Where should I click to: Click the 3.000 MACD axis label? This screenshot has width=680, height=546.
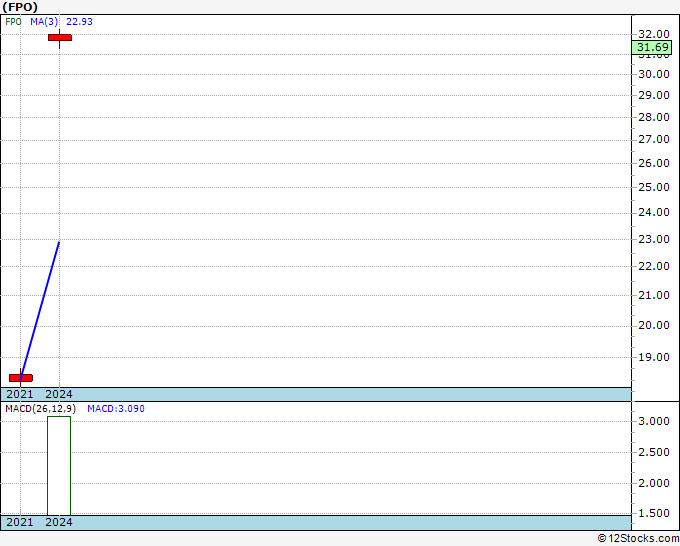(654, 421)
